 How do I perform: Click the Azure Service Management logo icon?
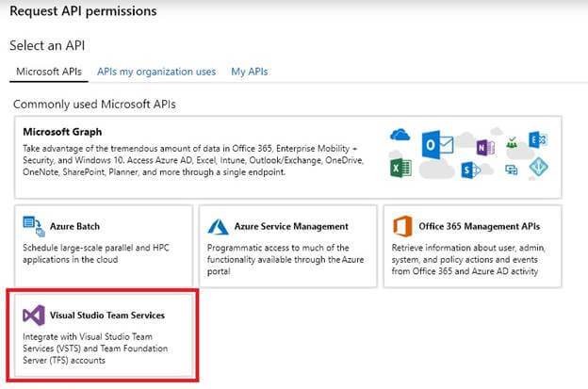tap(218, 227)
